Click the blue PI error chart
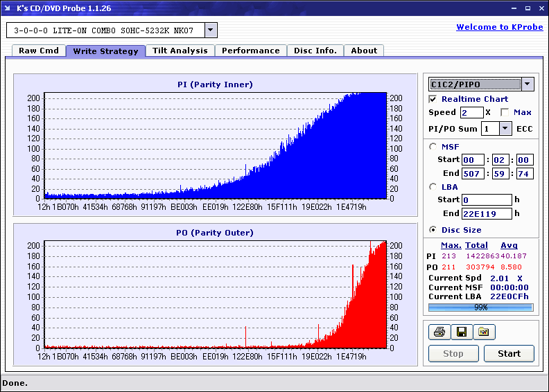 [x=216, y=145]
